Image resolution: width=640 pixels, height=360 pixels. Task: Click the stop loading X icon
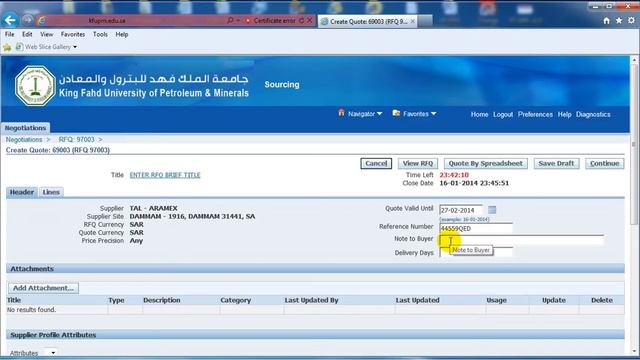pos(310,20)
